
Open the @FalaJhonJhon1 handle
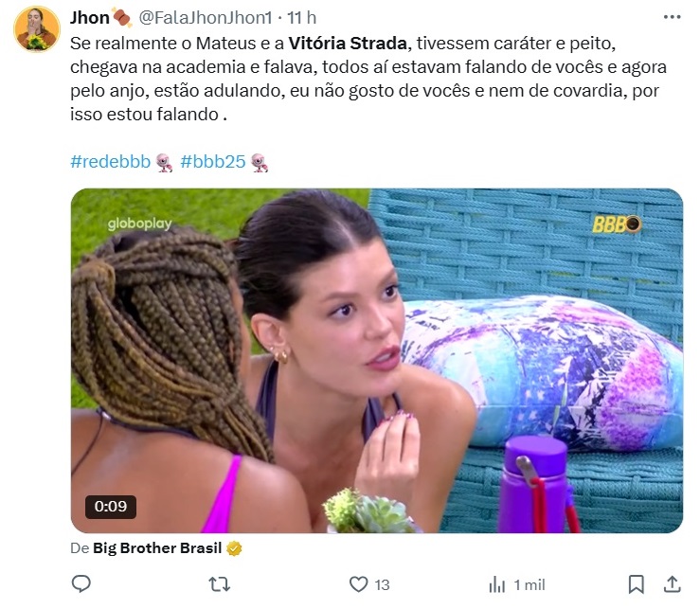point(206,18)
